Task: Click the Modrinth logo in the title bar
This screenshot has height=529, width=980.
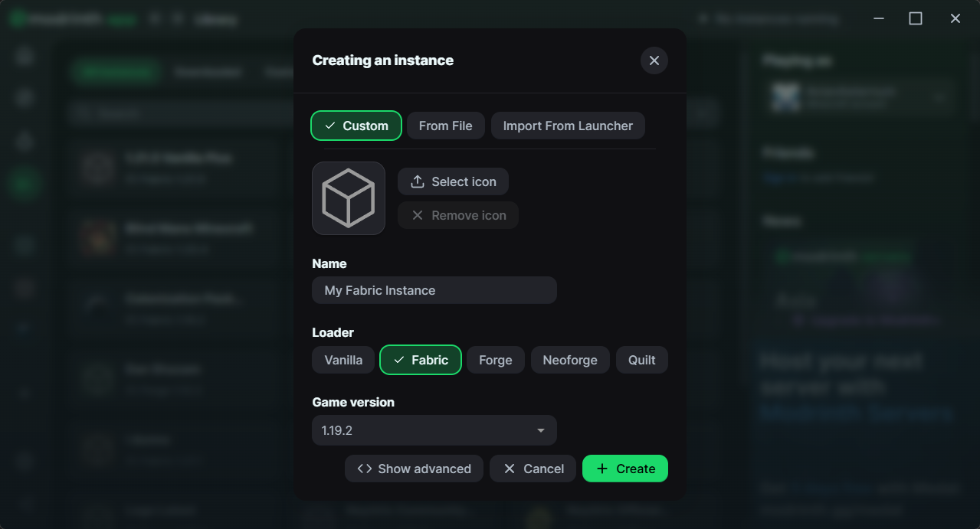Action: click(17, 18)
